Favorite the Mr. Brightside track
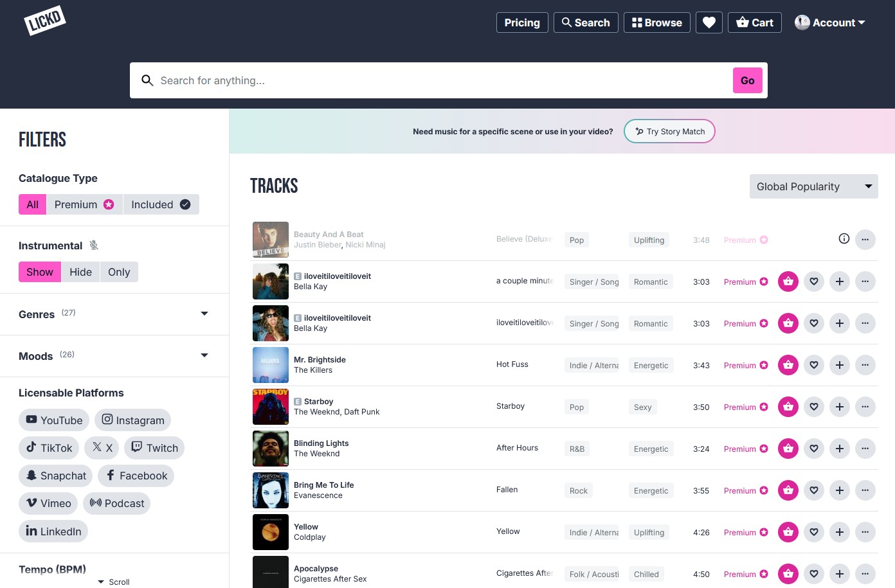The width and height of the screenshot is (895, 588). tap(814, 365)
